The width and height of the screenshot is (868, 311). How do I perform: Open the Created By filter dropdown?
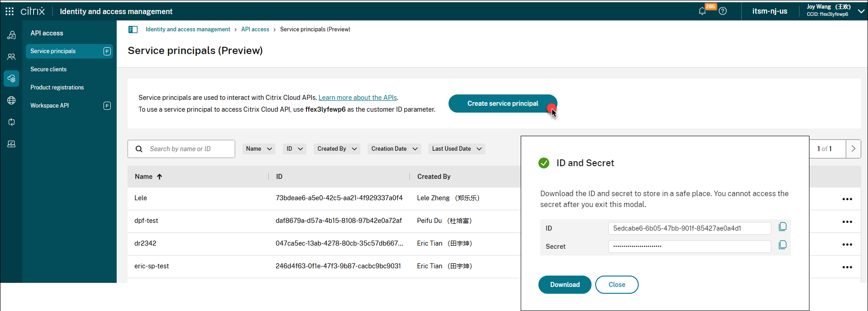point(337,149)
